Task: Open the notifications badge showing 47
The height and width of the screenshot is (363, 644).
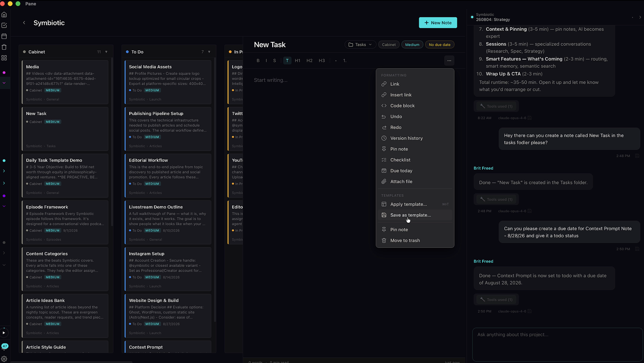Action: click(5, 346)
